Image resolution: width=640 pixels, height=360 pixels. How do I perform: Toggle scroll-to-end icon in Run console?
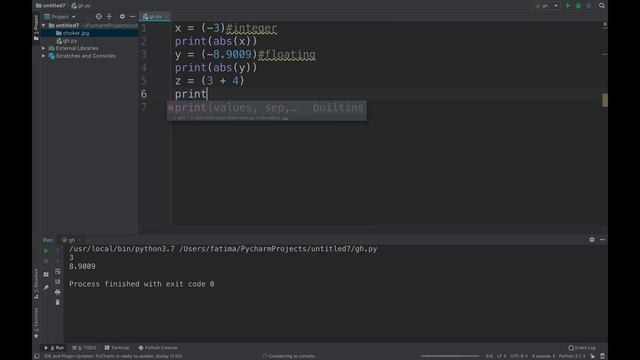pos(58,282)
